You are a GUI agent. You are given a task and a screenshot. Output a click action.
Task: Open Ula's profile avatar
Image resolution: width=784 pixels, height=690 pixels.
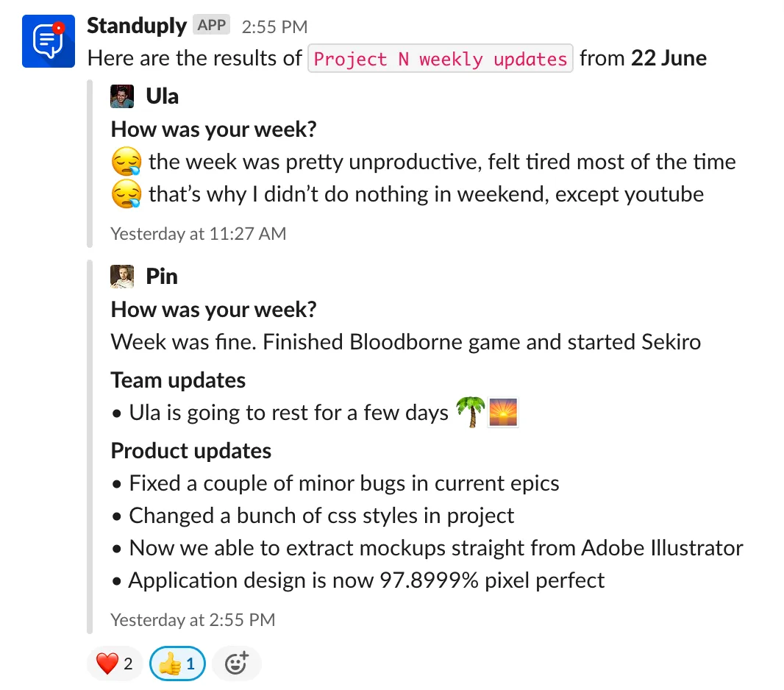point(122,96)
